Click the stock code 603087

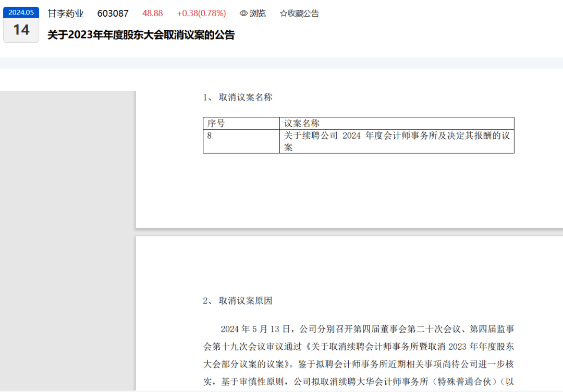point(113,14)
